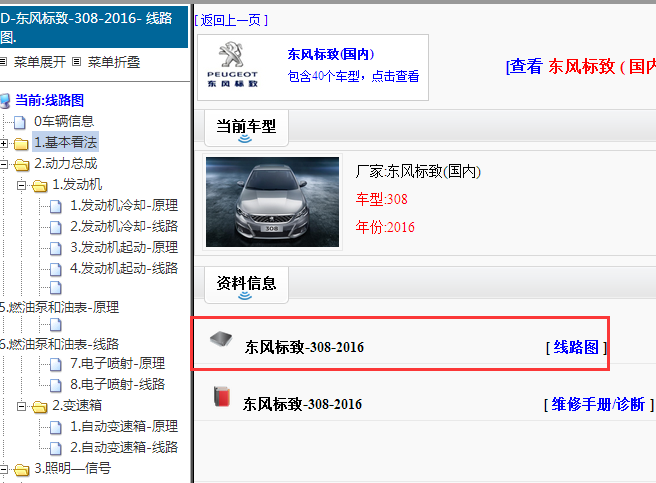Click 当前:线路图 tree root label
This screenshot has height=483, width=656.
(49, 100)
